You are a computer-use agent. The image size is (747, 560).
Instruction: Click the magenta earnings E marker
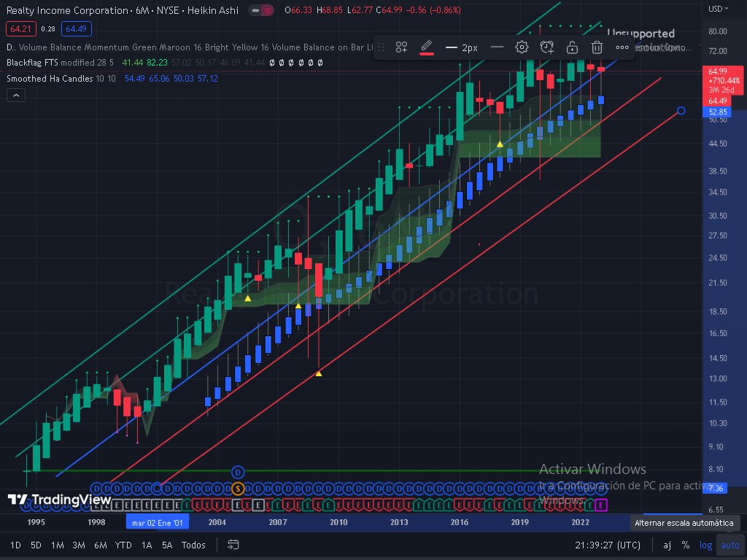coord(601,505)
